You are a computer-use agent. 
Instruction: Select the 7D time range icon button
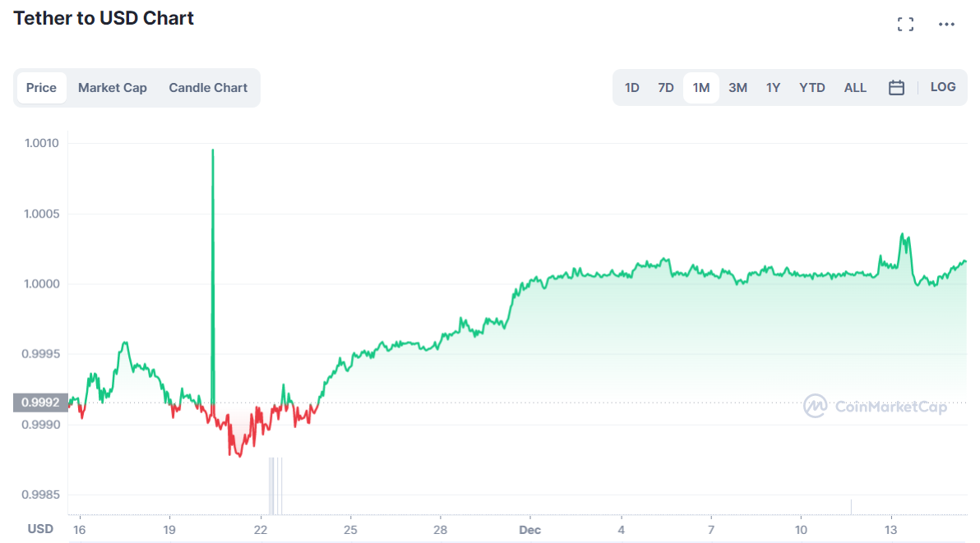point(665,86)
